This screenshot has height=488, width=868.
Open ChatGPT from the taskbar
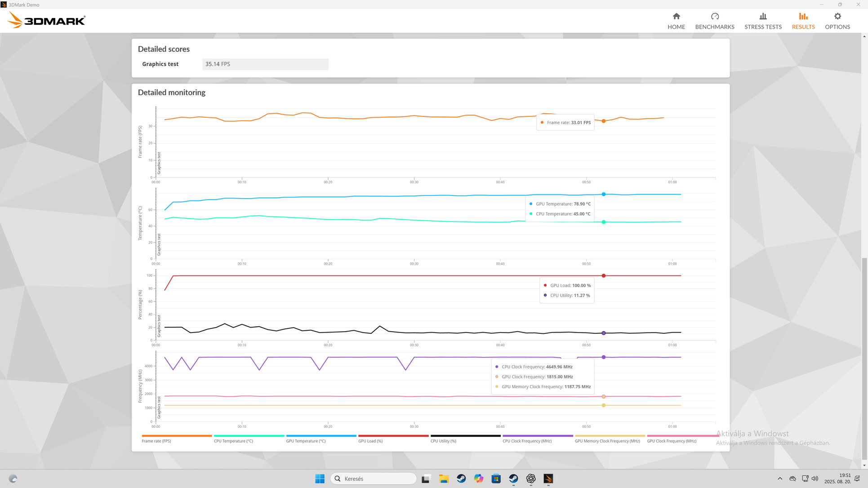tap(531, 479)
